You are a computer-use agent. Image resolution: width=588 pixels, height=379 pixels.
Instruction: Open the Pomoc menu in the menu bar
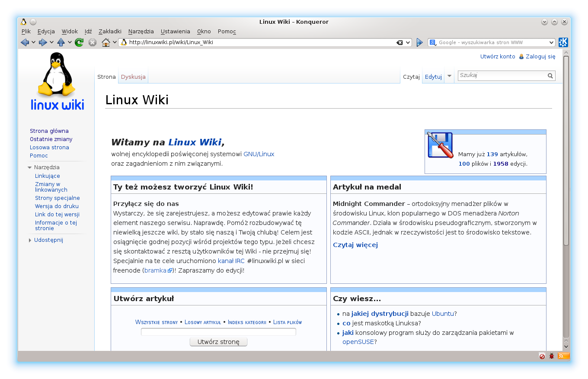pos(227,31)
